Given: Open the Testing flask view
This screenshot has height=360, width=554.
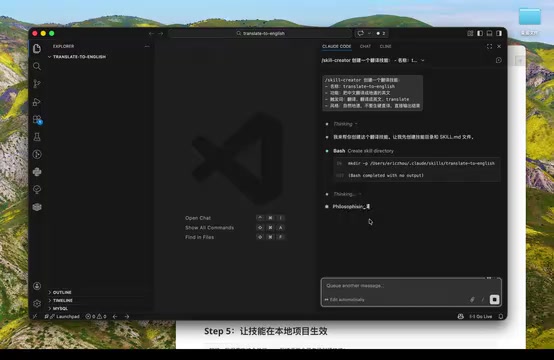Looking at the screenshot, I should pos(37,137).
